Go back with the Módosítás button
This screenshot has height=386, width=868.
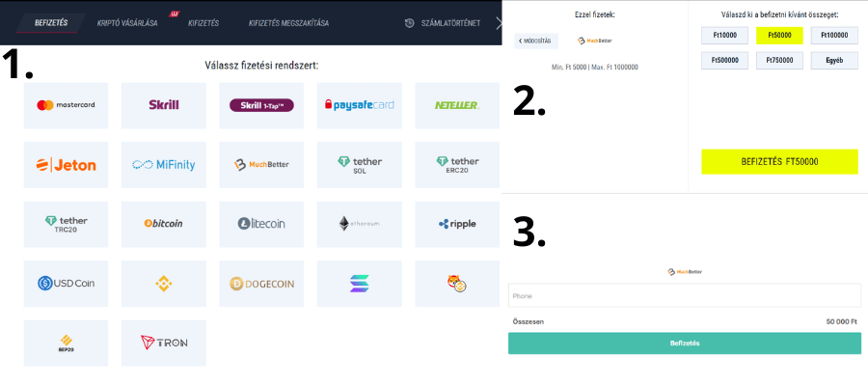[x=537, y=41]
